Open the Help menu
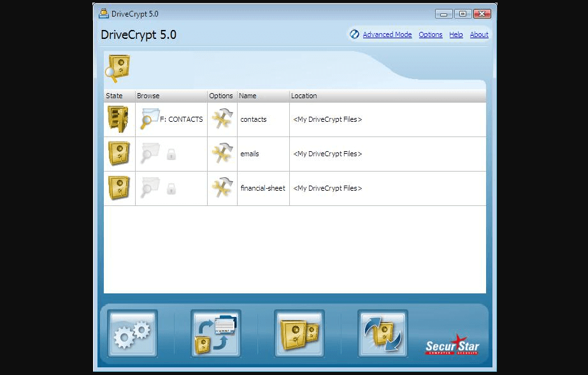Viewport: 588px width, 375px height. pyautogui.click(x=456, y=34)
